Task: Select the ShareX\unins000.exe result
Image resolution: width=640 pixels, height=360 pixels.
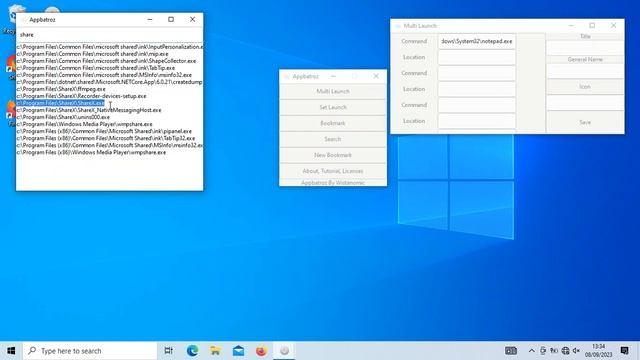Action: (x=63, y=117)
